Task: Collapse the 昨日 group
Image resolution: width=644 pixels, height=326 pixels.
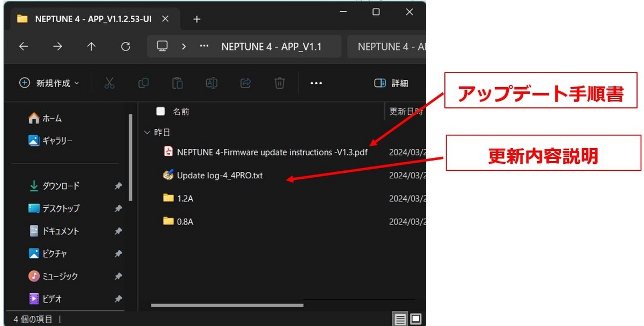Action: point(148,132)
